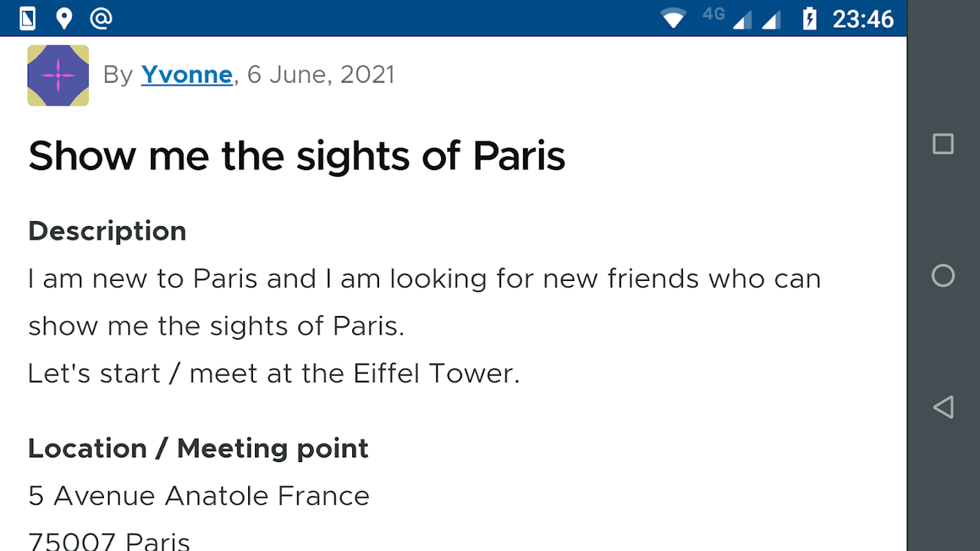
Task: Click the post date 6 June, 2021
Action: 320,74
